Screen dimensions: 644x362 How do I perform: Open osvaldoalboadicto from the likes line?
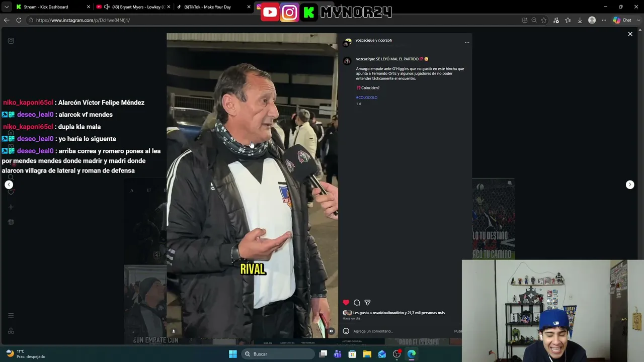(387, 313)
